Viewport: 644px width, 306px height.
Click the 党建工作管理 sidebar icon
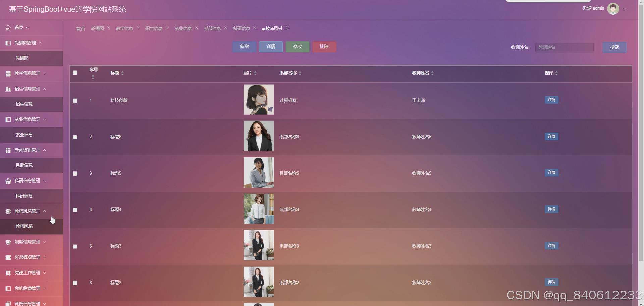click(8, 273)
